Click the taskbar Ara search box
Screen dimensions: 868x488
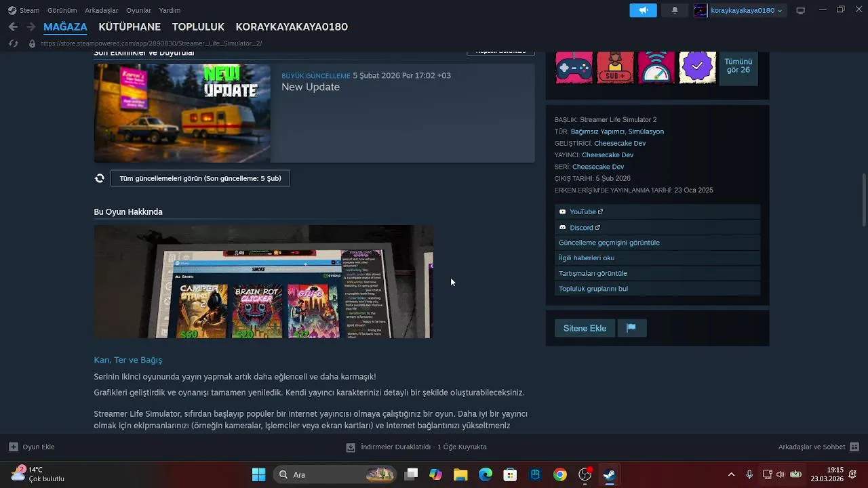[x=336, y=474]
